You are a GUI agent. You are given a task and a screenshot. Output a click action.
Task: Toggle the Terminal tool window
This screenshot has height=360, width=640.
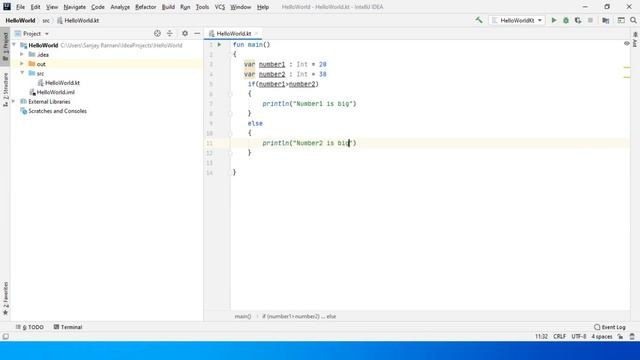(x=68, y=327)
